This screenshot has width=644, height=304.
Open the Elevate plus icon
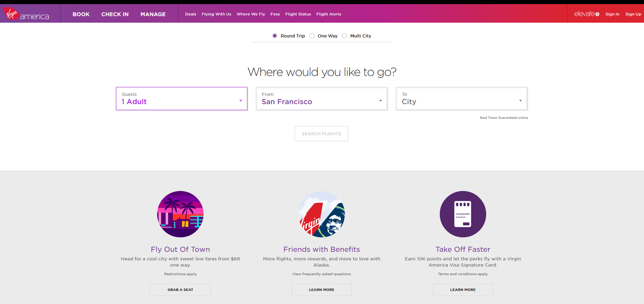tap(597, 14)
